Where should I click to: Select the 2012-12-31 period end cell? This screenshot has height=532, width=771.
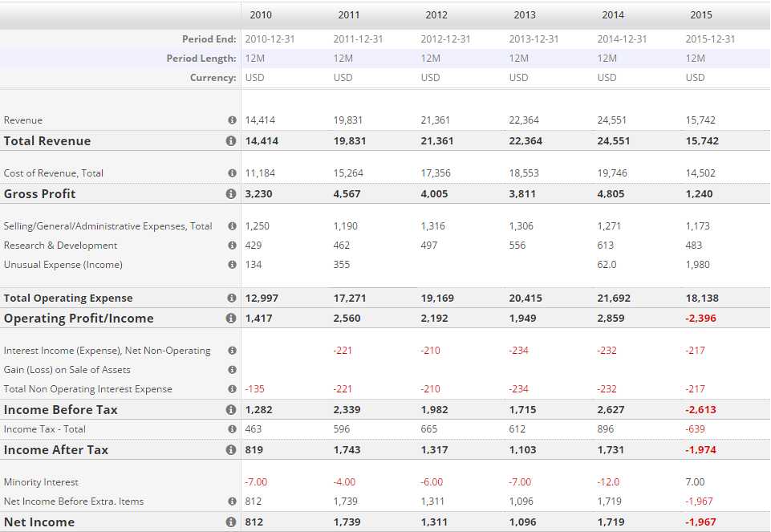pos(445,39)
